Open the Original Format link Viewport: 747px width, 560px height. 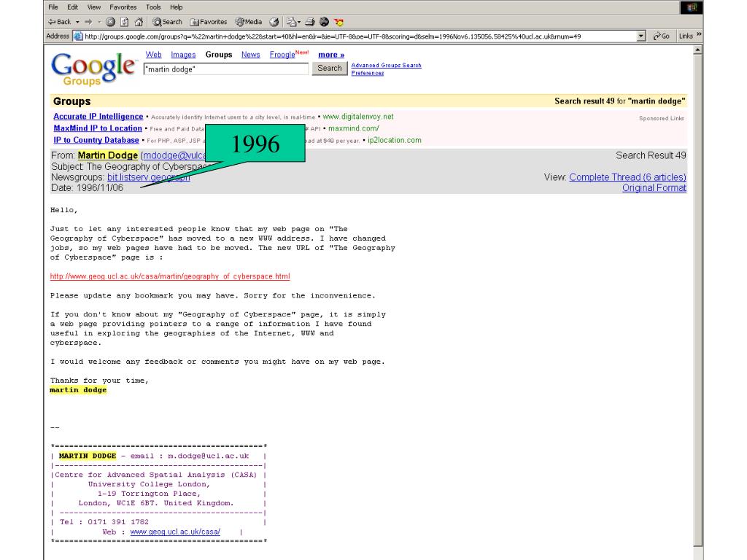[654, 188]
